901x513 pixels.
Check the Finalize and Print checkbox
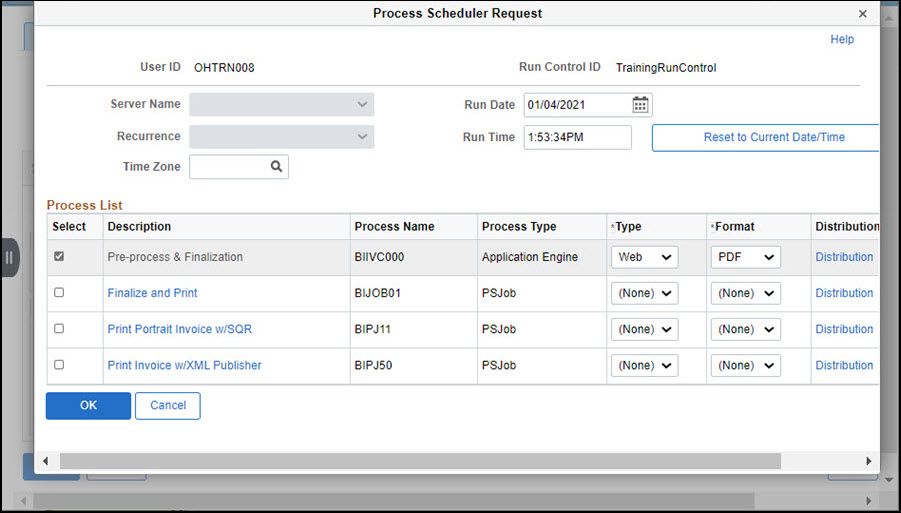tap(59, 293)
